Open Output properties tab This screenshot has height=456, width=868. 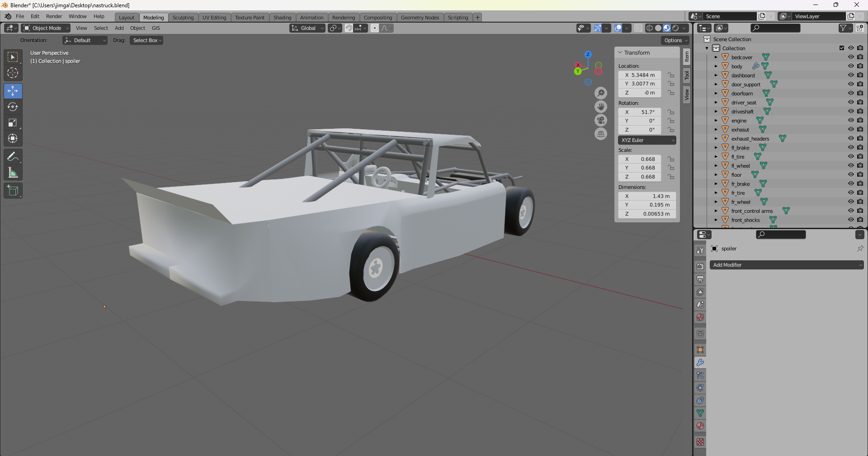(x=700, y=279)
